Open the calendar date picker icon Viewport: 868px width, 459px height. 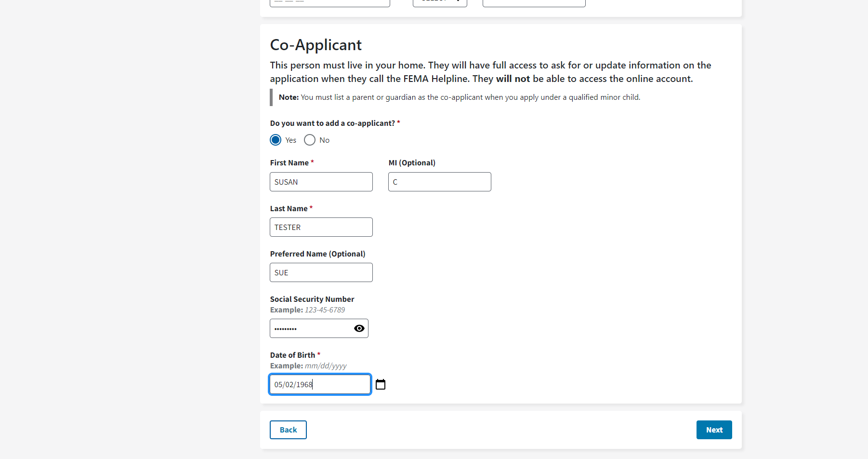[381, 384]
